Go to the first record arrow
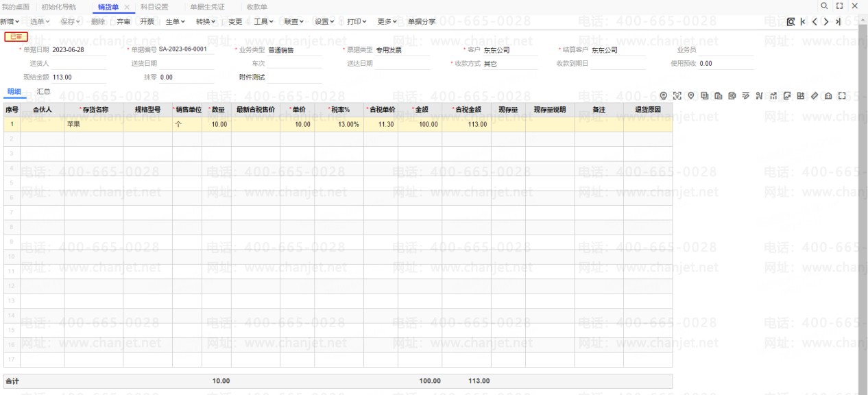Image resolution: width=868 pixels, height=395 pixels. click(x=803, y=22)
